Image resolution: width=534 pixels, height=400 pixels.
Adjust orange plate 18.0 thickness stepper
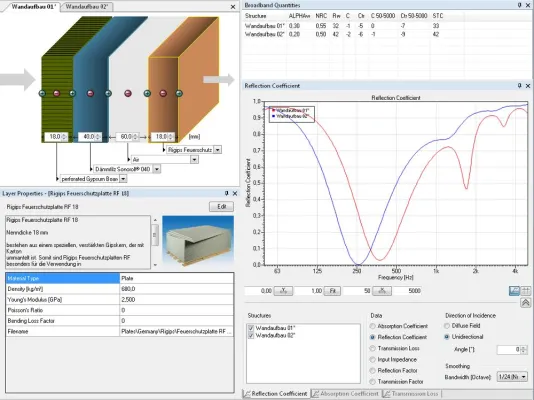click(x=170, y=137)
